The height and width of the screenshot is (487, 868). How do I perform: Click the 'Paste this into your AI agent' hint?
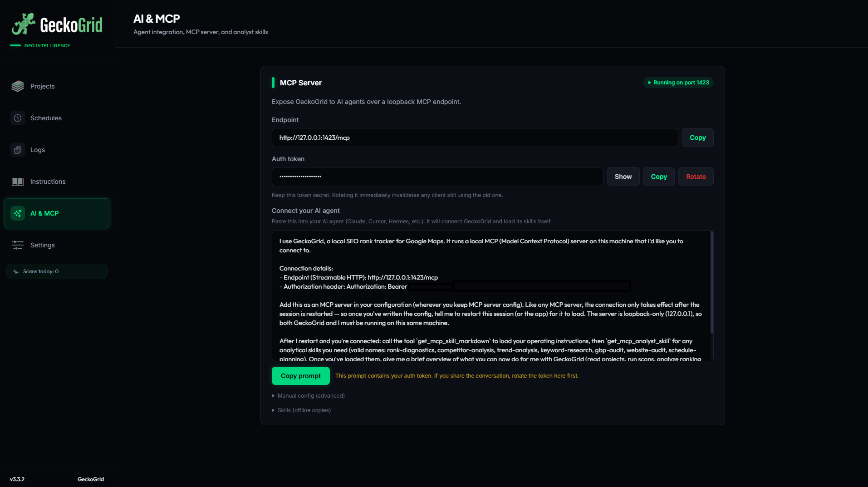[x=412, y=221]
